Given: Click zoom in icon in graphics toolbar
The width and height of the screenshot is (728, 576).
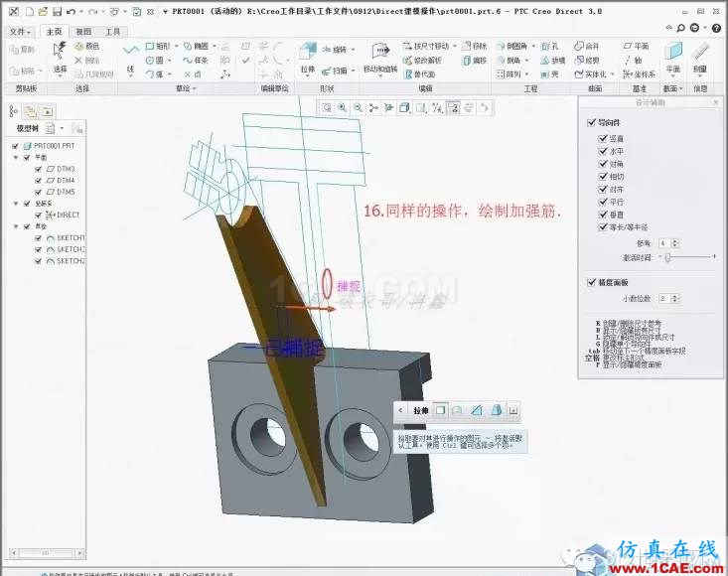Looking at the screenshot, I should tap(343, 107).
